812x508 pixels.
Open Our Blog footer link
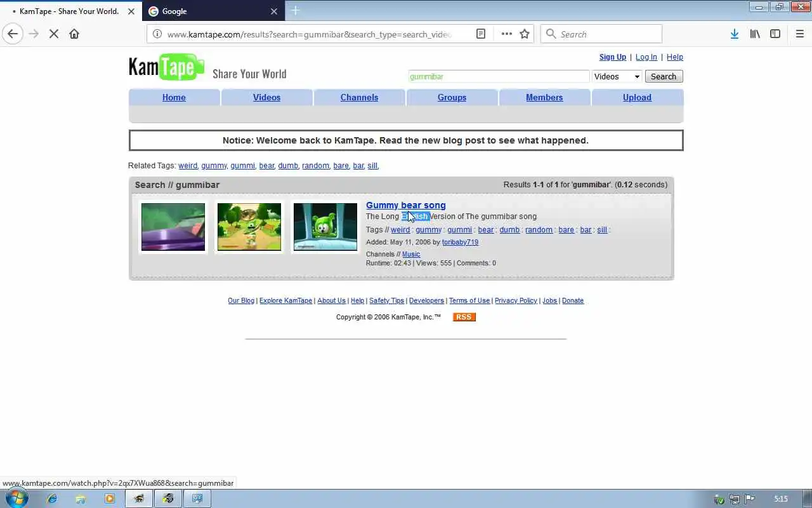pos(241,301)
